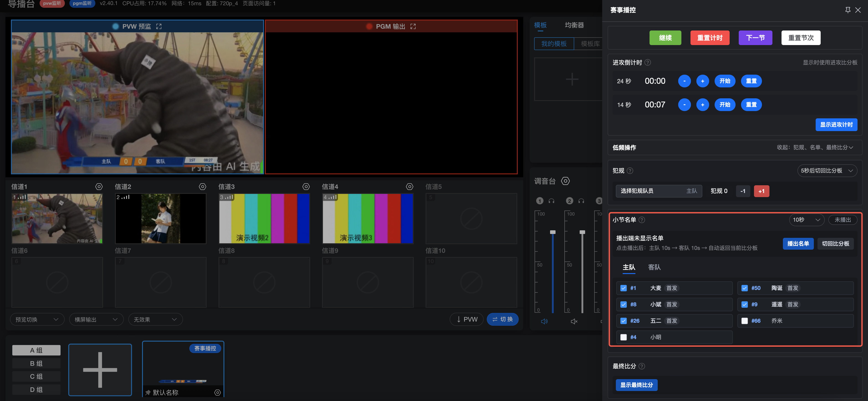
Task: Select the A 组 scene group
Action: pos(36,350)
